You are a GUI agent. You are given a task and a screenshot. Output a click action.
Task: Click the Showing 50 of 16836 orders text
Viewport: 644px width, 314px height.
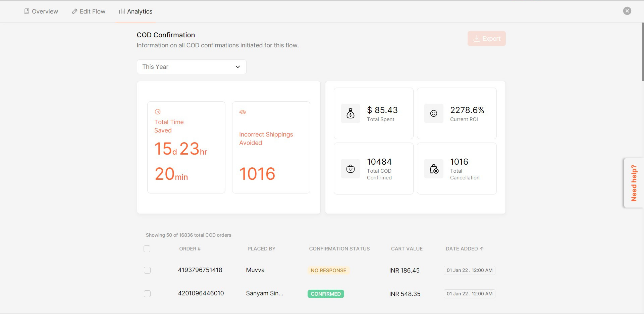click(188, 235)
